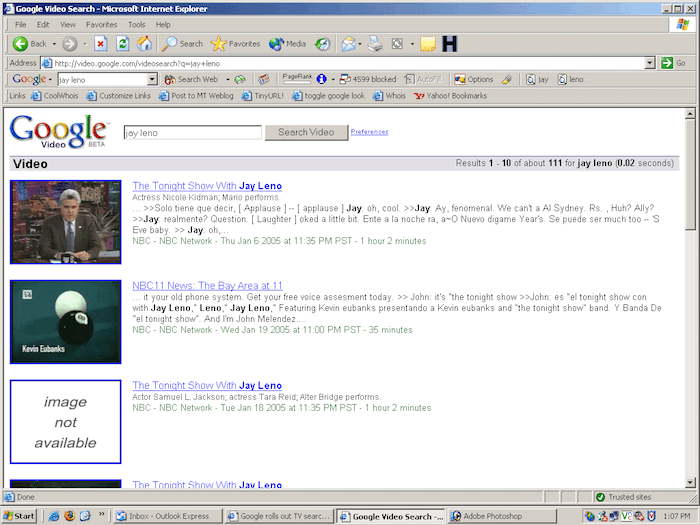This screenshot has width=700, height=525.
Task: Click the IE Stop loading icon
Action: point(100,44)
